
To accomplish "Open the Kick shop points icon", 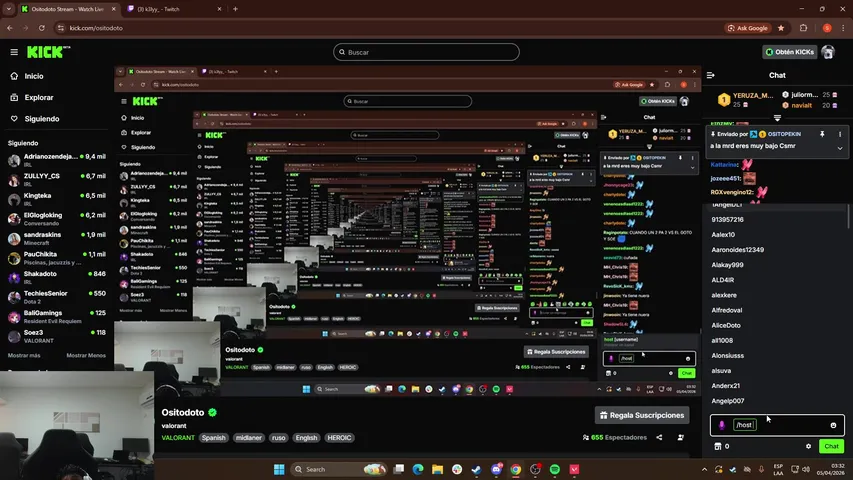I will [718, 446].
